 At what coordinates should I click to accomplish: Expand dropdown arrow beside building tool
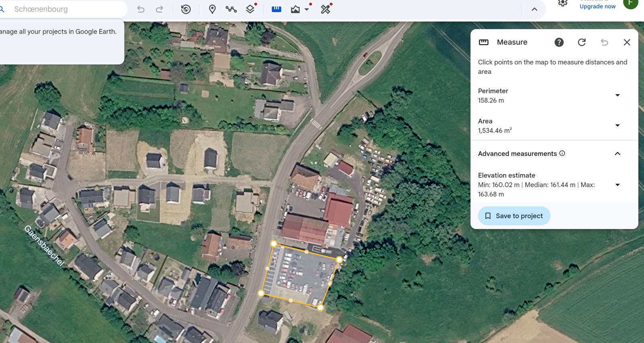[x=307, y=9]
